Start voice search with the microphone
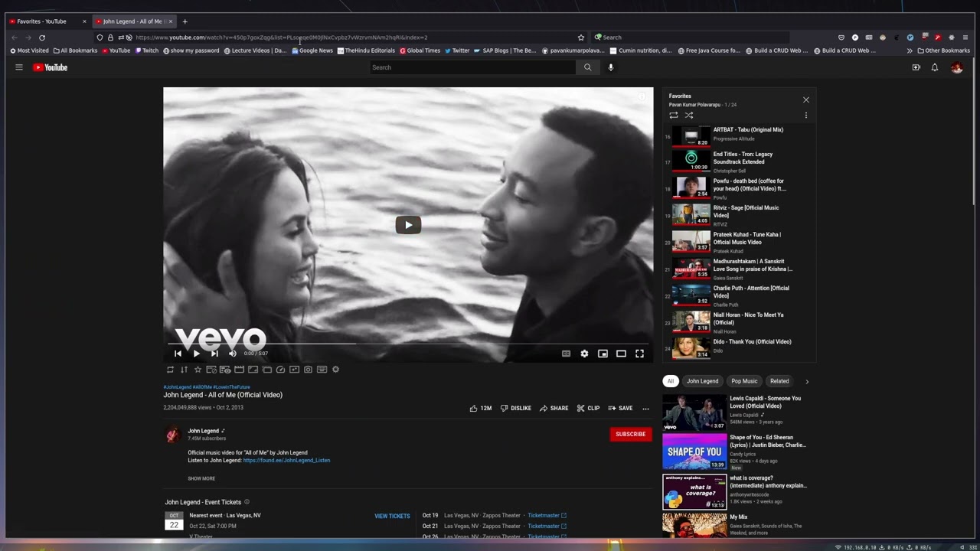The image size is (980, 551). point(610,67)
